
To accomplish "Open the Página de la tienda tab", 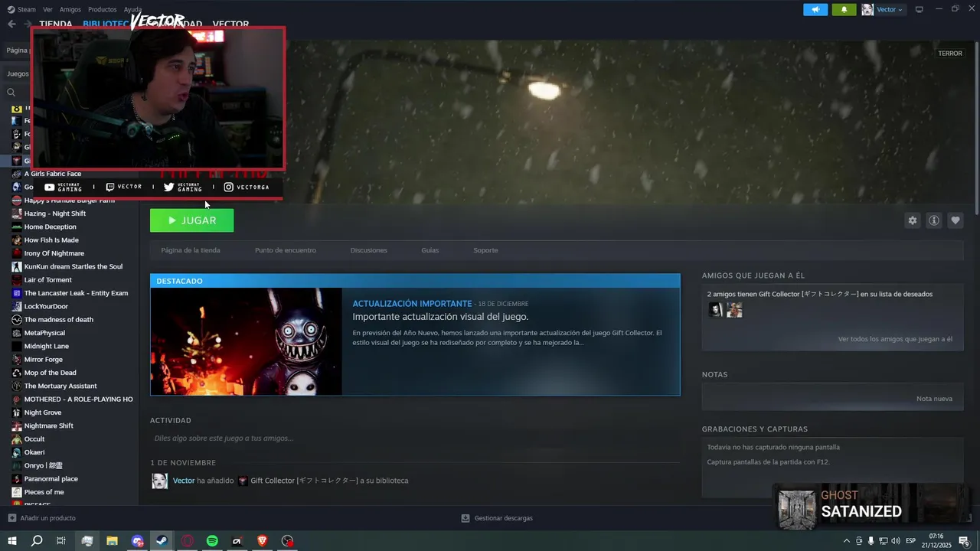I will (x=191, y=250).
